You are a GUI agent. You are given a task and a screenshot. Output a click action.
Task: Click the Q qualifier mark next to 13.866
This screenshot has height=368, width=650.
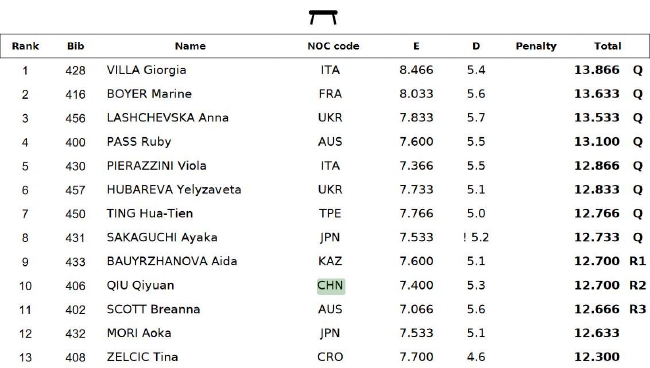pos(638,70)
